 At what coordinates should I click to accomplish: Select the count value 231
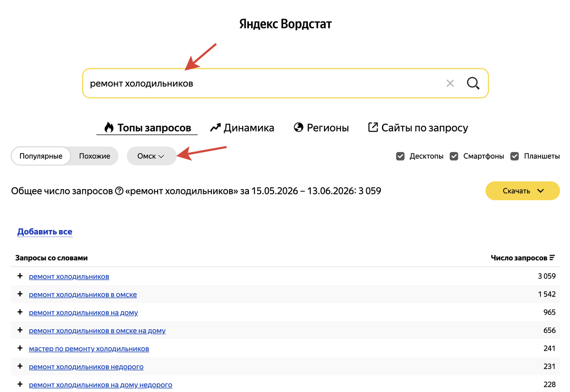point(550,367)
